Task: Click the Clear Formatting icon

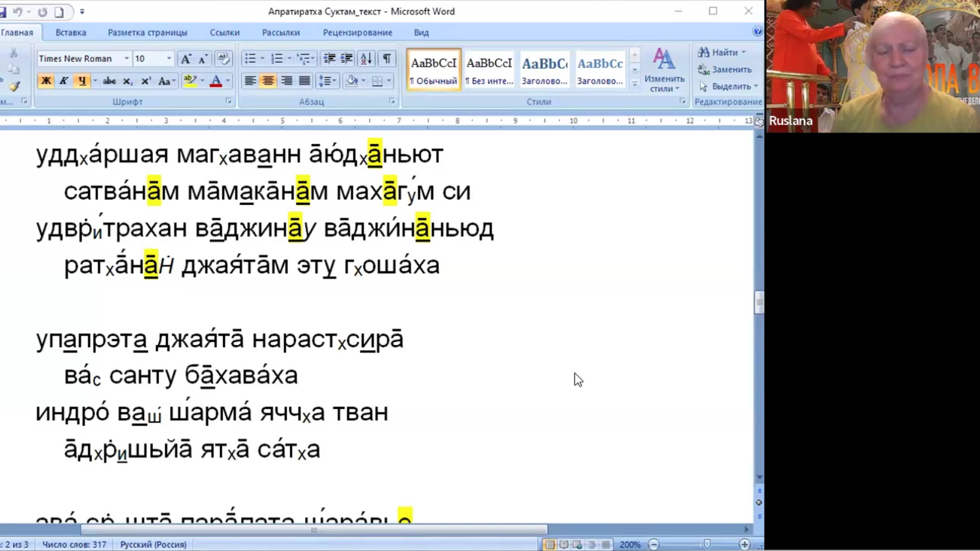Action: [x=223, y=58]
